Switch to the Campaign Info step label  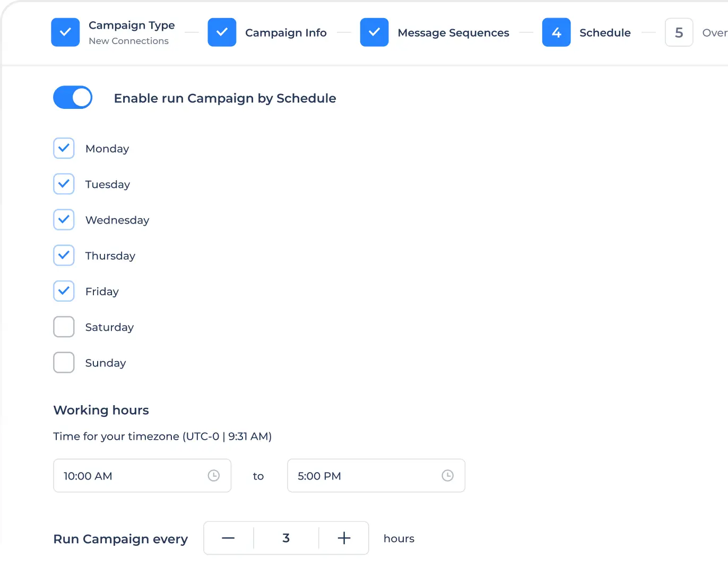coord(285,33)
